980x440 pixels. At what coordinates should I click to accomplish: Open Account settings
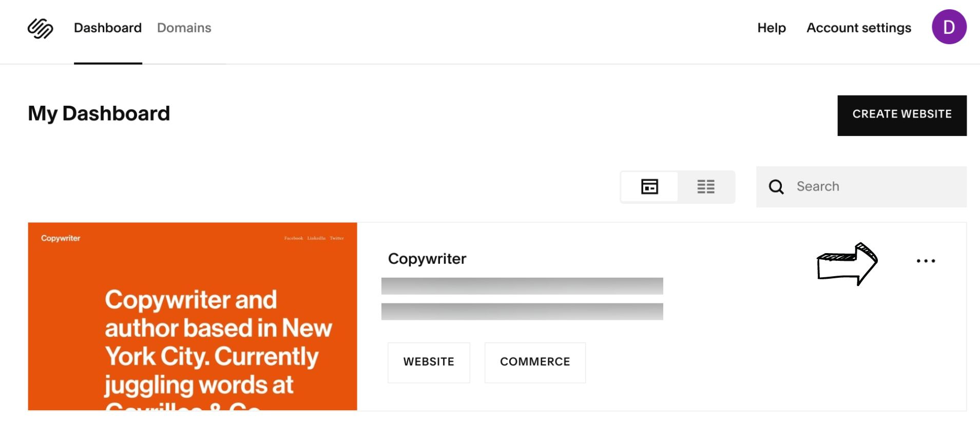click(859, 28)
